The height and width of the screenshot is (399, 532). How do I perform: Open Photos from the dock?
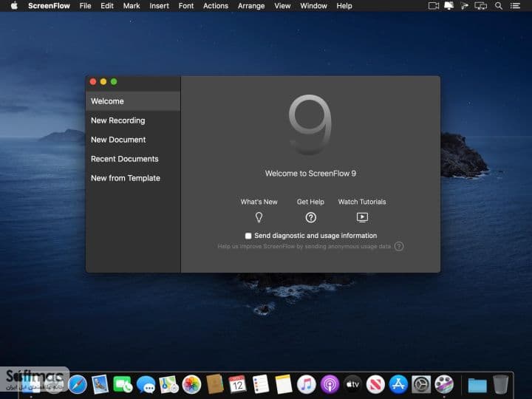tap(191, 385)
